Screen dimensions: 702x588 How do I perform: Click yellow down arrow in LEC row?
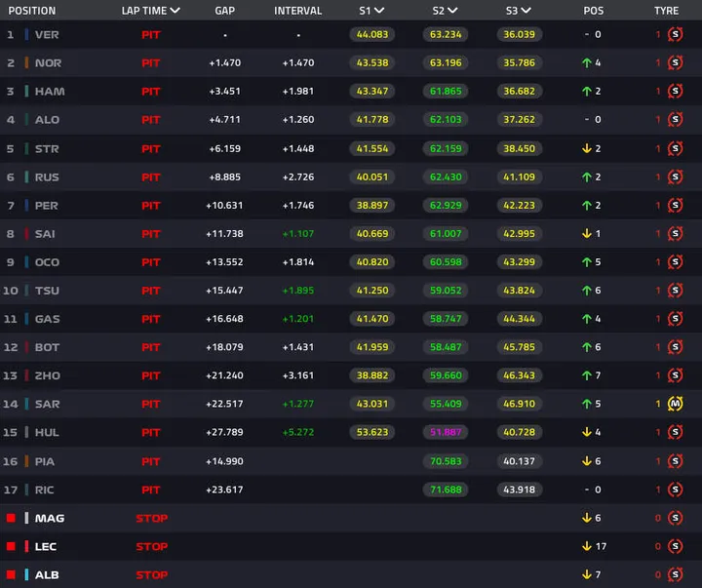tap(587, 546)
